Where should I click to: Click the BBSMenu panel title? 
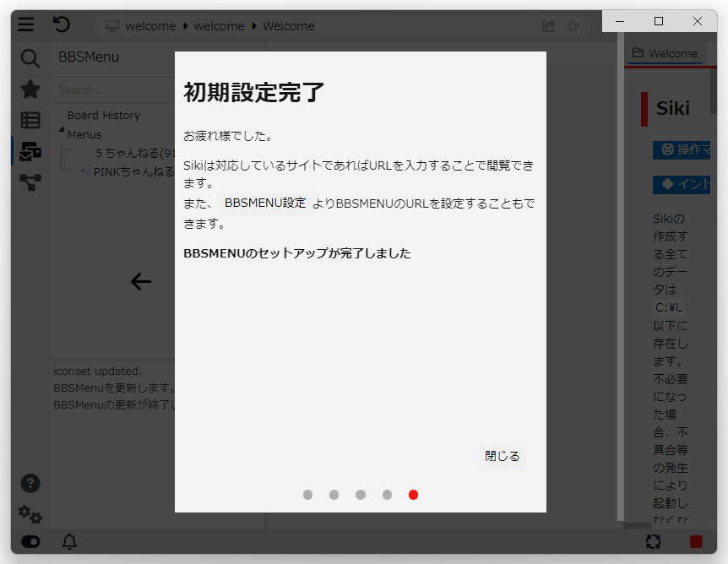[x=89, y=57]
